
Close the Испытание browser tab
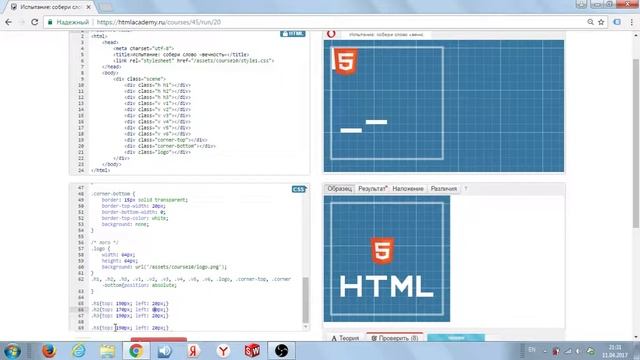(x=89, y=7)
